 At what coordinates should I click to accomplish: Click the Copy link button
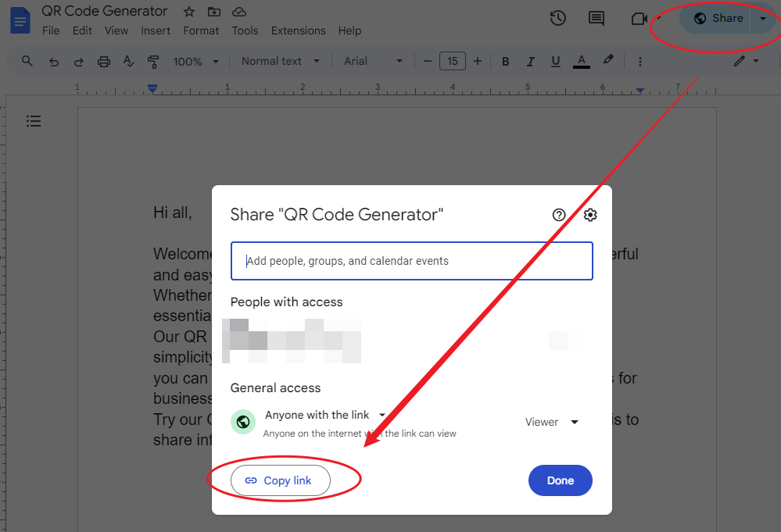pyautogui.click(x=281, y=480)
